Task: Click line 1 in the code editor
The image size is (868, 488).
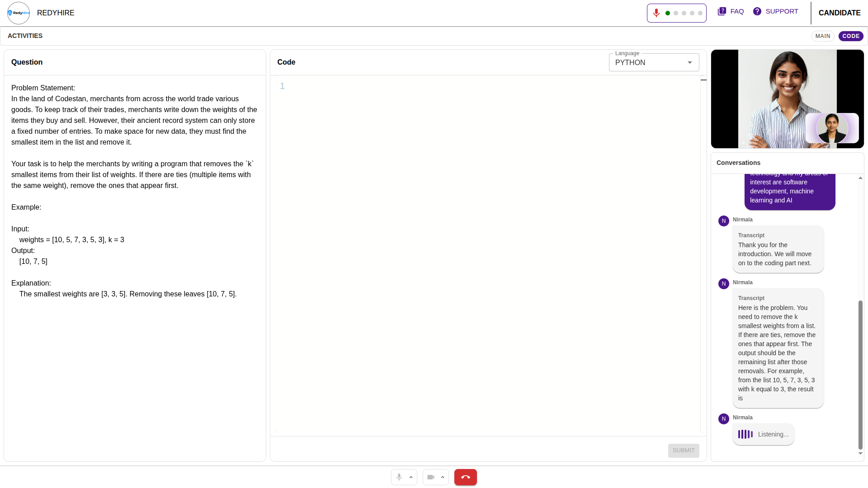Action: point(493,86)
